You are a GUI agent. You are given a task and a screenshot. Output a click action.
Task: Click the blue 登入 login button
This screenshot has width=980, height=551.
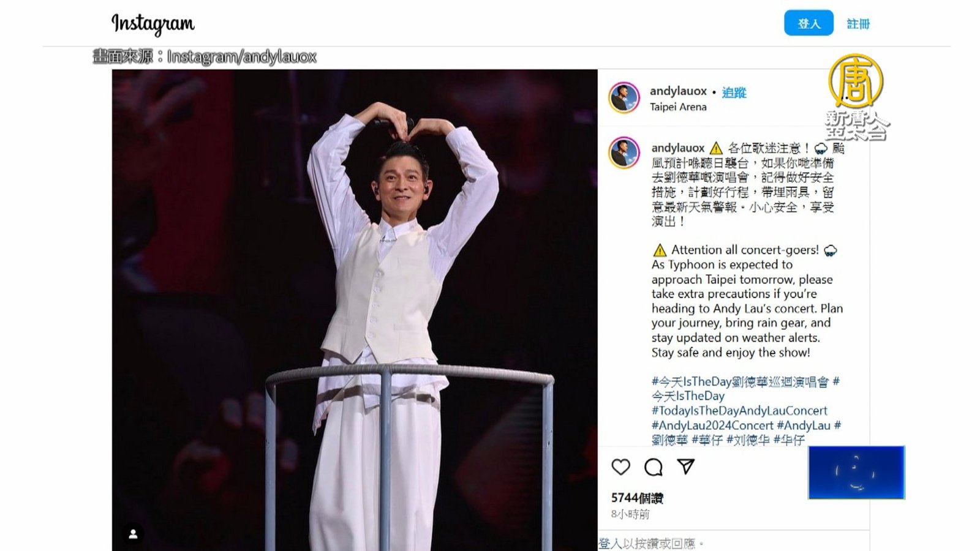[809, 23]
